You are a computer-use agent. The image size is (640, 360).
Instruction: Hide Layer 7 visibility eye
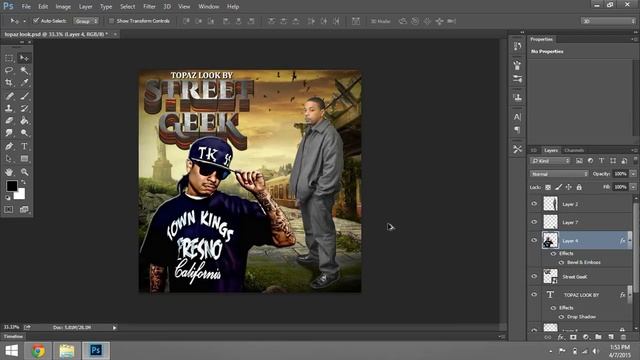[534, 222]
